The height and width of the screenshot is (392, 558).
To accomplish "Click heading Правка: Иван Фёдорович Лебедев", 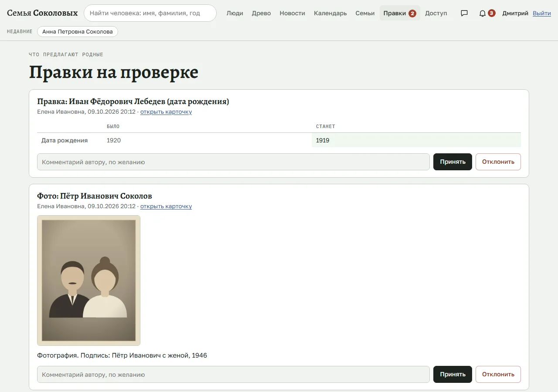I will click(133, 101).
